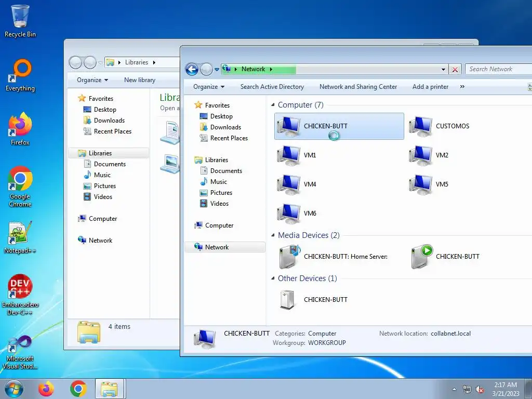Viewport: 532px width, 399px height.
Task: Click Firefox icon on the taskbar
Action: (x=46, y=389)
